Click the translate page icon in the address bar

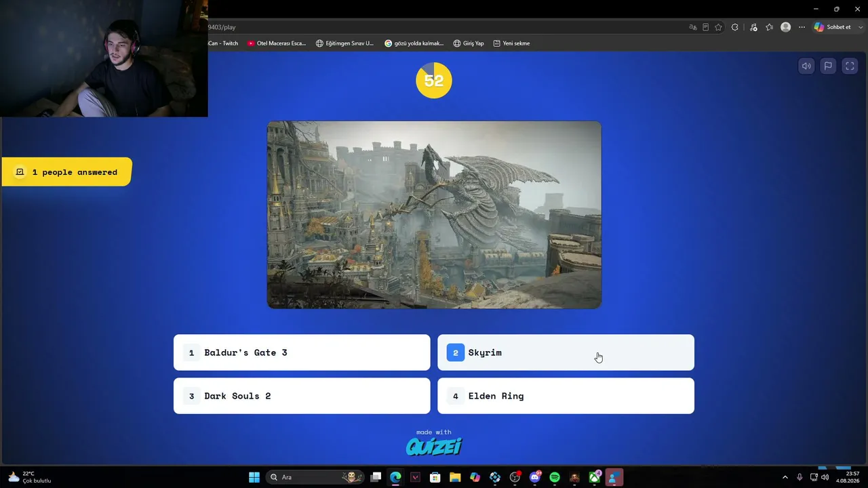point(692,27)
